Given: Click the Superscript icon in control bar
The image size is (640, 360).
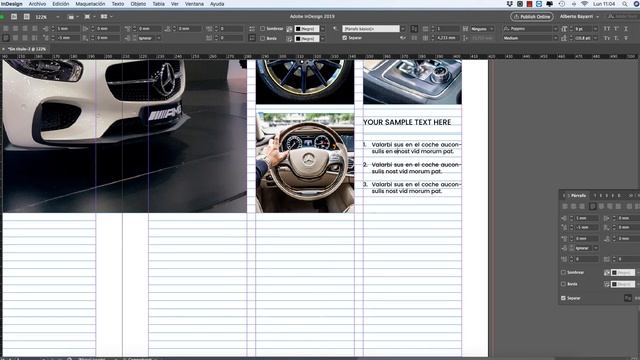Looking at the screenshot, I should click(x=616, y=29).
